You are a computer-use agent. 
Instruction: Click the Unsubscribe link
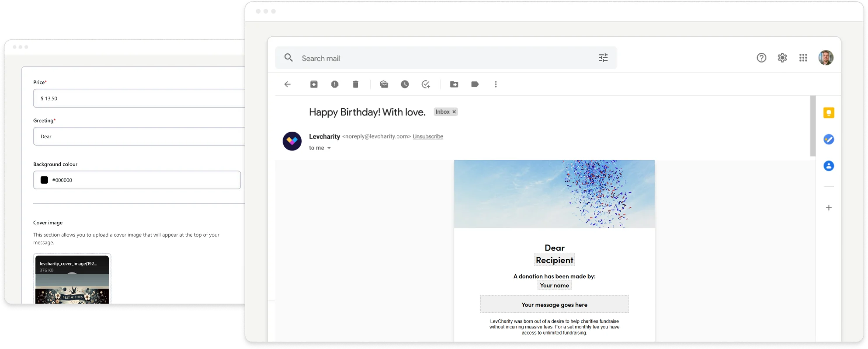click(428, 136)
